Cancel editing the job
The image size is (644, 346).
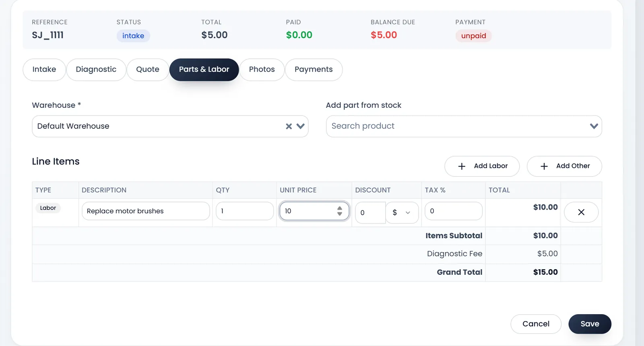coord(536,324)
